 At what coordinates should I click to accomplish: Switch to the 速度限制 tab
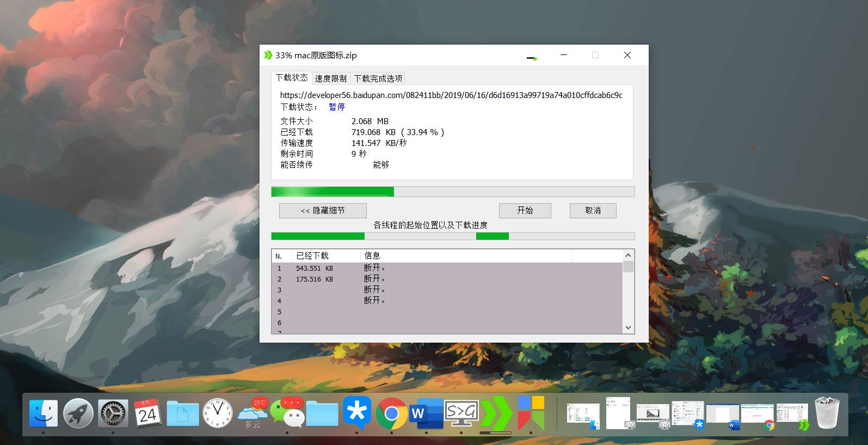pos(331,78)
